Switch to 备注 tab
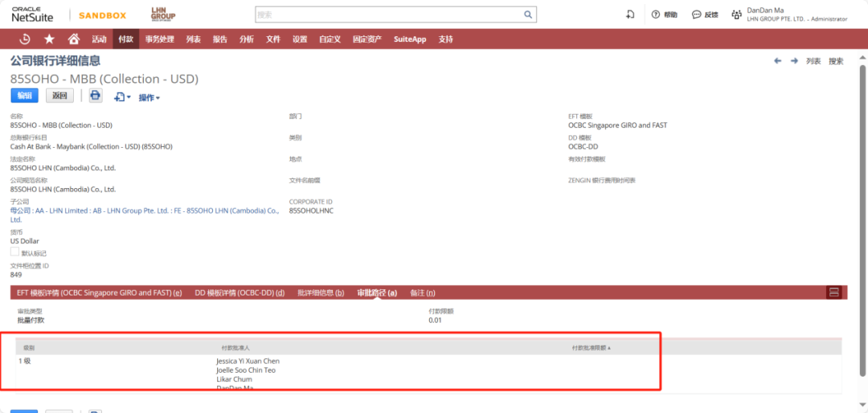 [x=423, y=292]
